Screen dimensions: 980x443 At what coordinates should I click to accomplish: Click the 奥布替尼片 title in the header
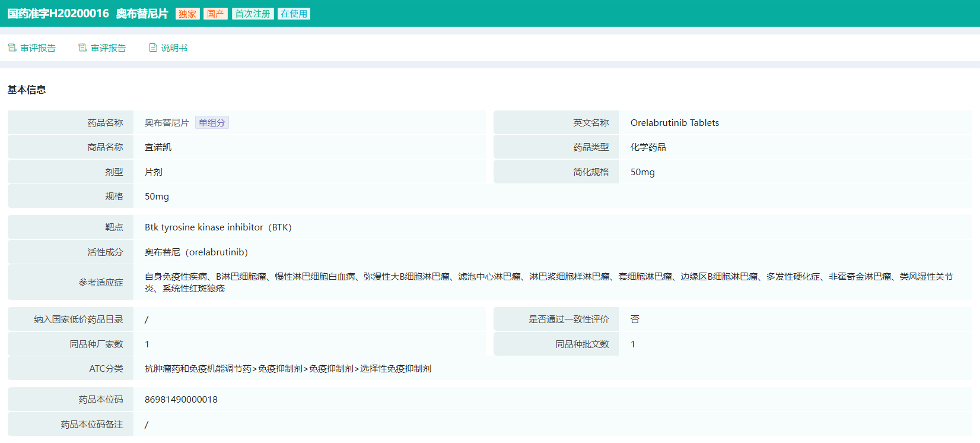point(142,14)
